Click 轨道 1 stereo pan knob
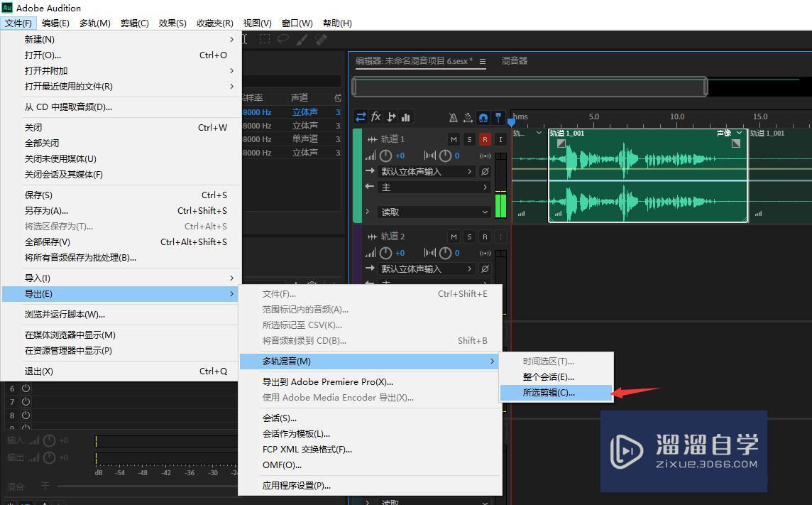 [445, 156]
